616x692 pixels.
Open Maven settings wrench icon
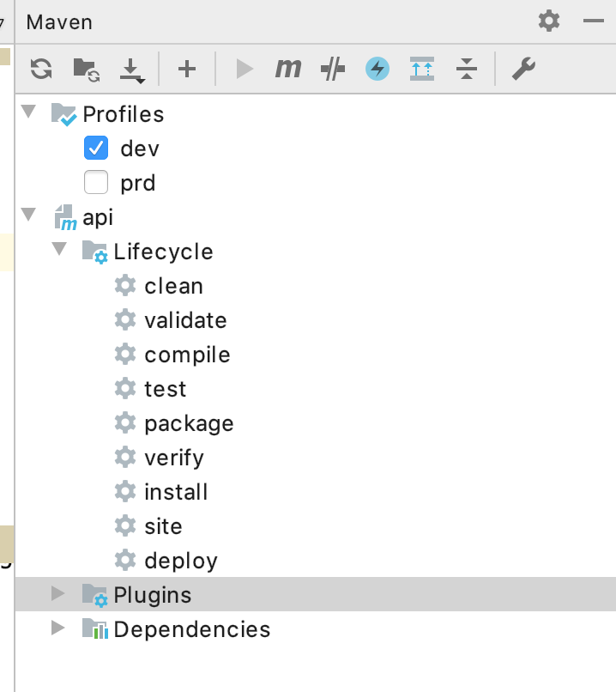click(x=523, y=69)
